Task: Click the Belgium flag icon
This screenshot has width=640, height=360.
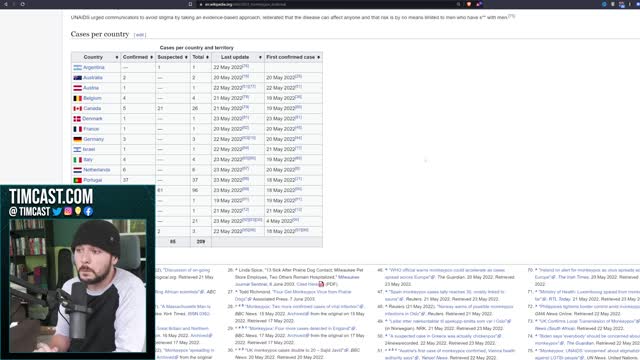Action: [x=78, y=98]
